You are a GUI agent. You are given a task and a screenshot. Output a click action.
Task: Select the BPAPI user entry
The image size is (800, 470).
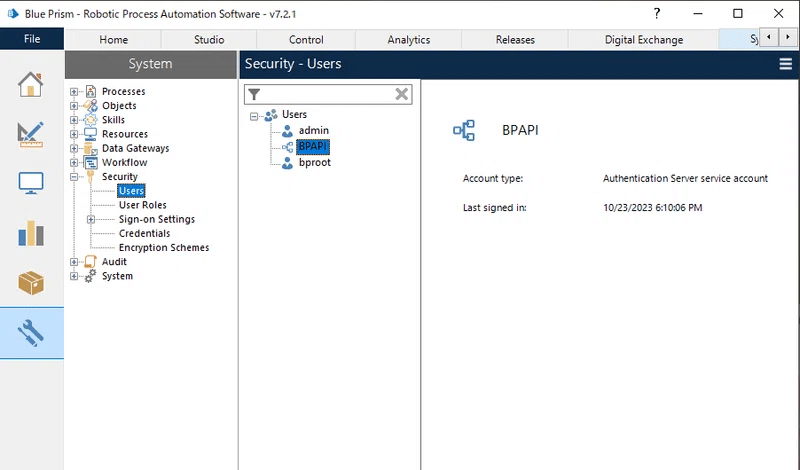pyautogui.click(x=313, y=147)
